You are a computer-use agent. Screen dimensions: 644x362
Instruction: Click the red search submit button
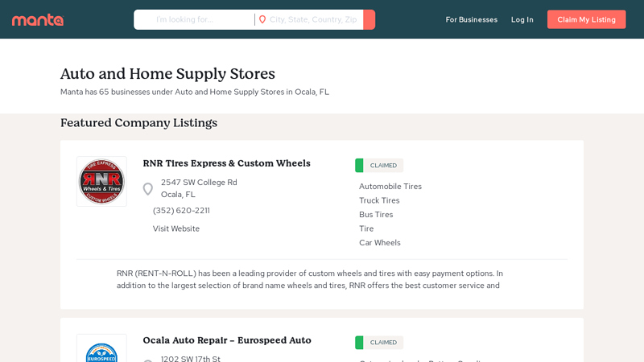click(369, 19)
